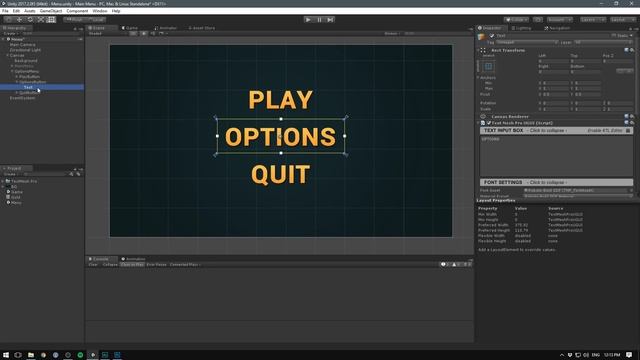Expand TextMesh Pro folder in Project
The width and height of the screenshot is (640, 360).
3,181
